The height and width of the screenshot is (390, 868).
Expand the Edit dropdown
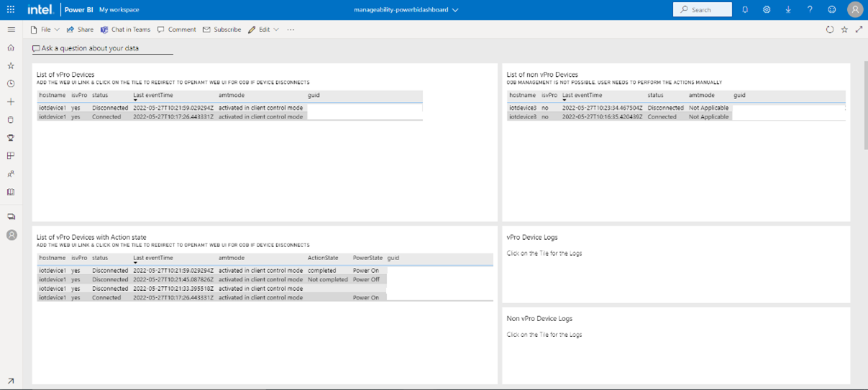pyautogui.click(x=263, y=29)
